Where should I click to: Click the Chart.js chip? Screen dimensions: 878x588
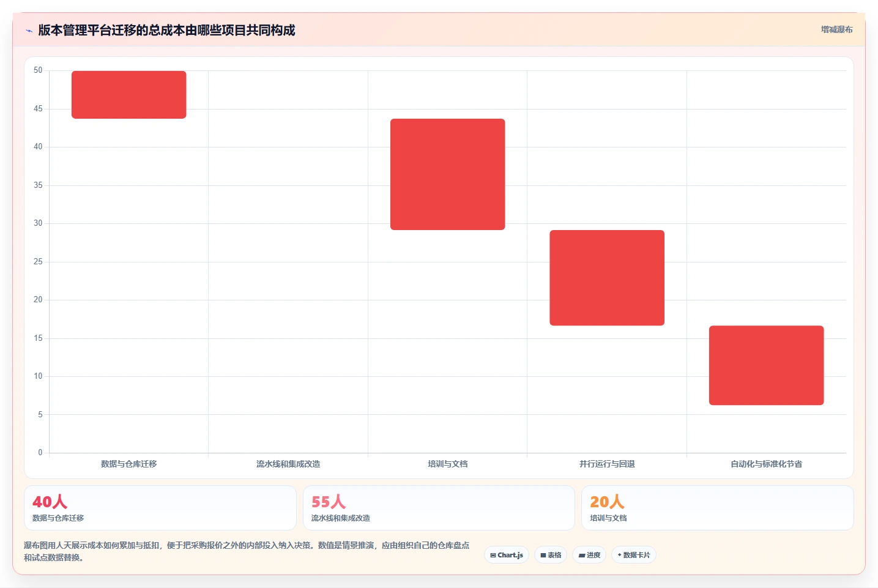pos(507,555)
